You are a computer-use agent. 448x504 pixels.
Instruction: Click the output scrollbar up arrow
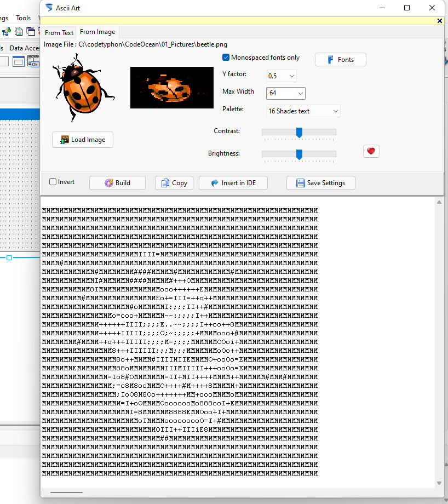(439, 202)
